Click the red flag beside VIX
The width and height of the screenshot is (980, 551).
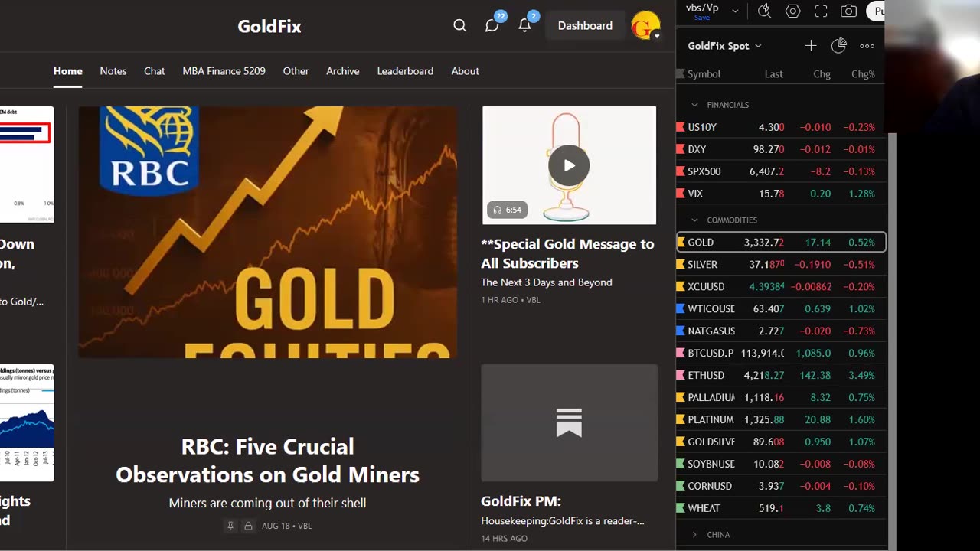pyautogui.click(x=680, y=194)
